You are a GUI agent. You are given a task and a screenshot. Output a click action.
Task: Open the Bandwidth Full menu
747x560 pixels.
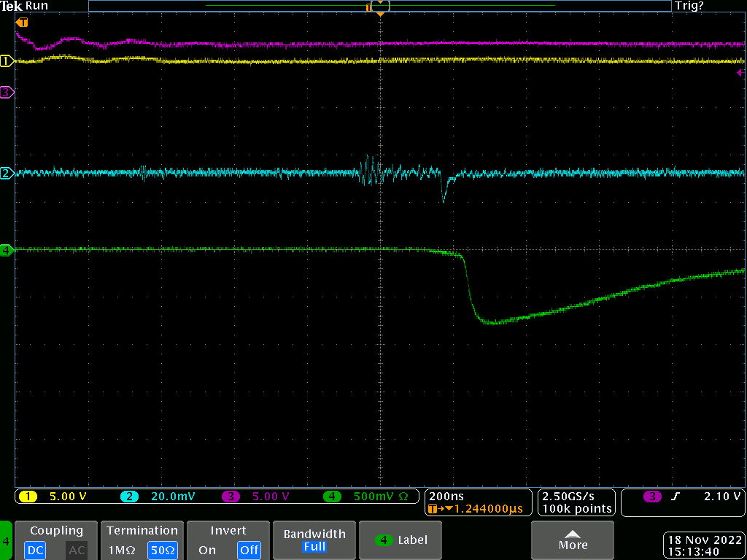(x=314, y=540)
